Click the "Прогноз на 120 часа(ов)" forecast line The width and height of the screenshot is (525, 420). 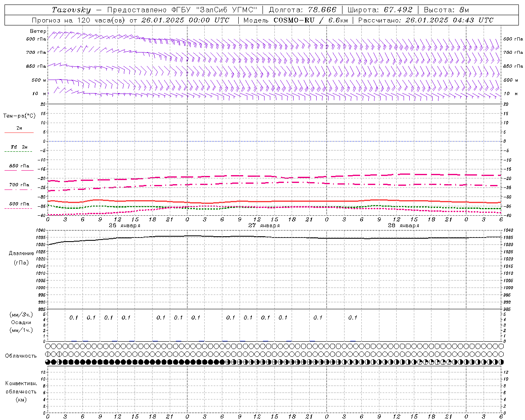click(x=131, y=20)
